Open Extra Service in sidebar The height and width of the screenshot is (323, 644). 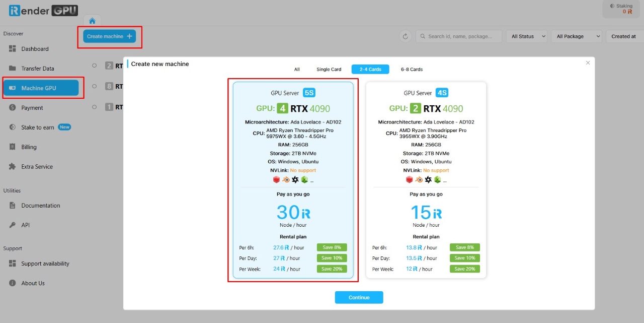click(x=37, y=167)
